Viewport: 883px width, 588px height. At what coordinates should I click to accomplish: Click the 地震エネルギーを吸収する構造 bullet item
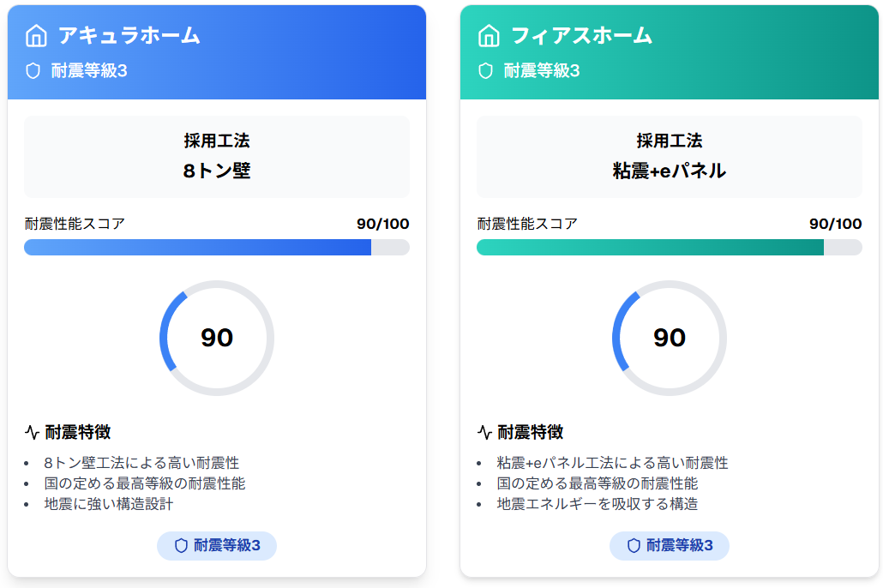point(597,504)
